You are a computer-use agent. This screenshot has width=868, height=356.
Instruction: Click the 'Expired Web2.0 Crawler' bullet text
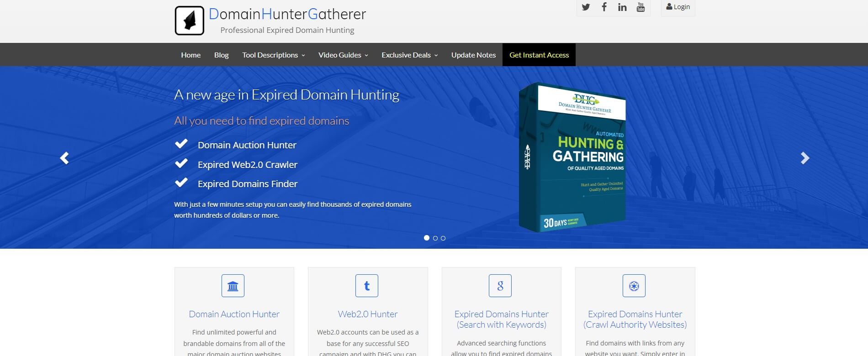point(248,165)
